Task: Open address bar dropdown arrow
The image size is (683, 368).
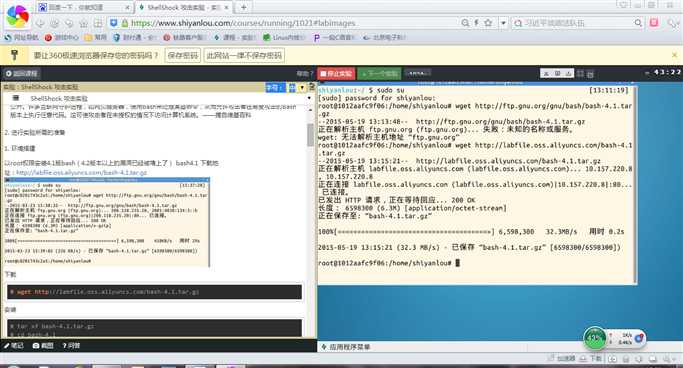Action: coord(504,23)
